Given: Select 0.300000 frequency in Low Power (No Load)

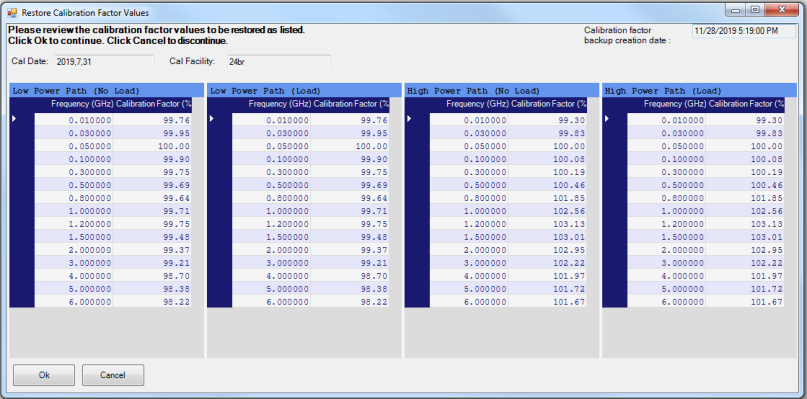Looking at the screenshot, I should [x=74, y=172].
